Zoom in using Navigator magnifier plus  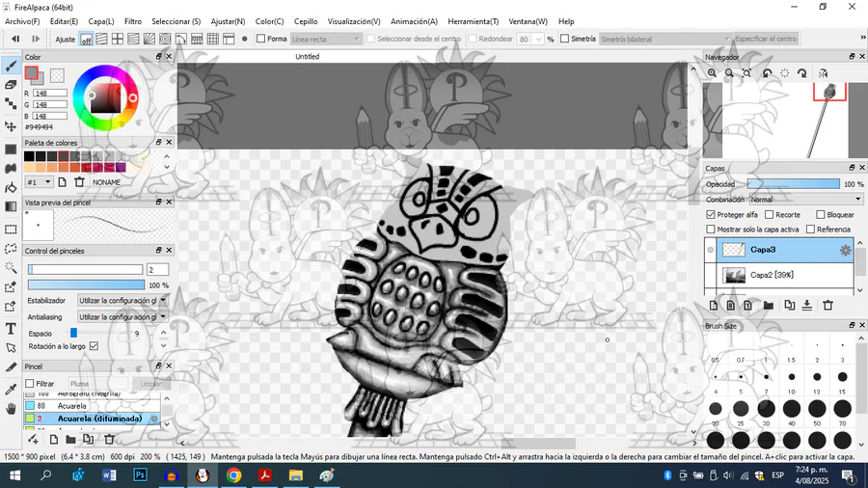pos(712,73)
